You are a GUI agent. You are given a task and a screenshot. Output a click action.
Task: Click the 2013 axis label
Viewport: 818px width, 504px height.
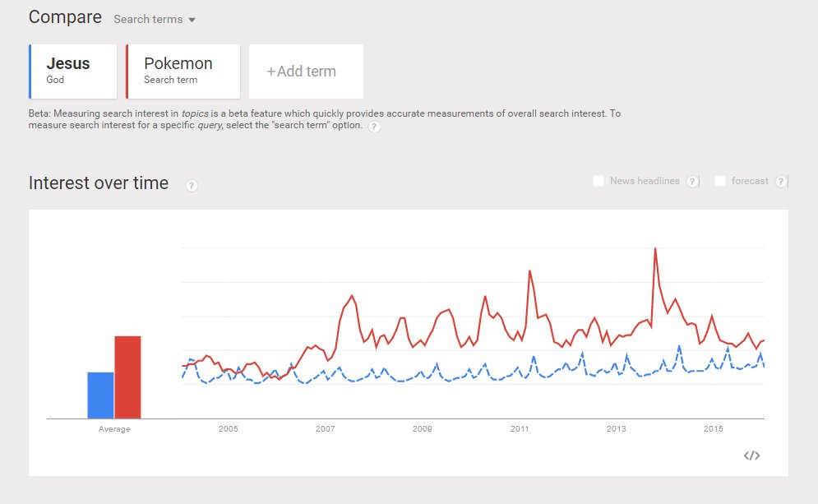coord(616,429)
